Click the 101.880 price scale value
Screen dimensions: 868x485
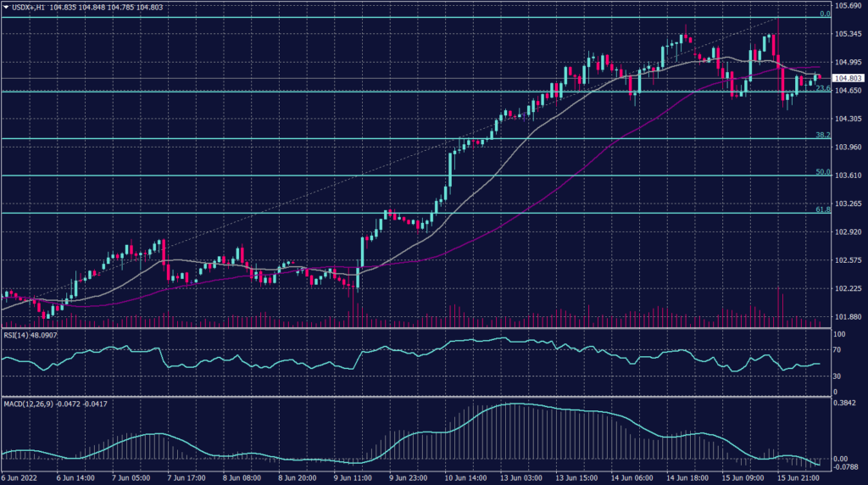pos(849,318)
